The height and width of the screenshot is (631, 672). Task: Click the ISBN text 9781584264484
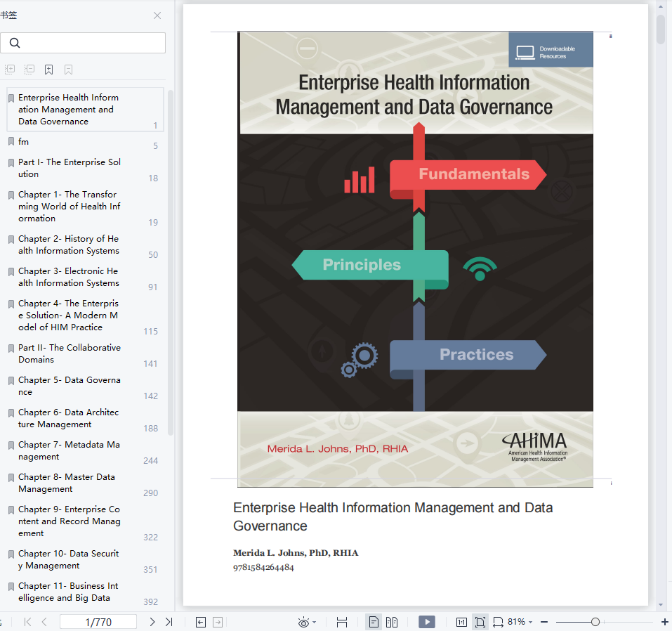(263, 568)
